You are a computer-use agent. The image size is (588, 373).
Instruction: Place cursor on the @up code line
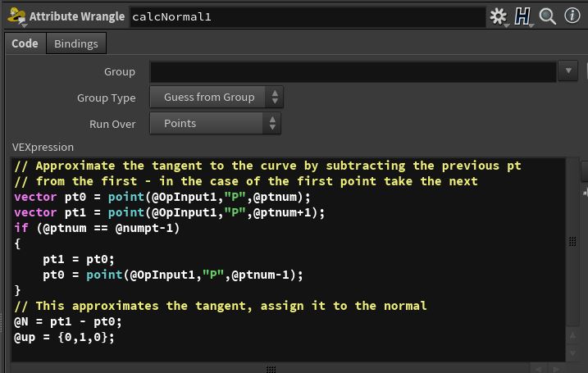click(x=64, y=337)
